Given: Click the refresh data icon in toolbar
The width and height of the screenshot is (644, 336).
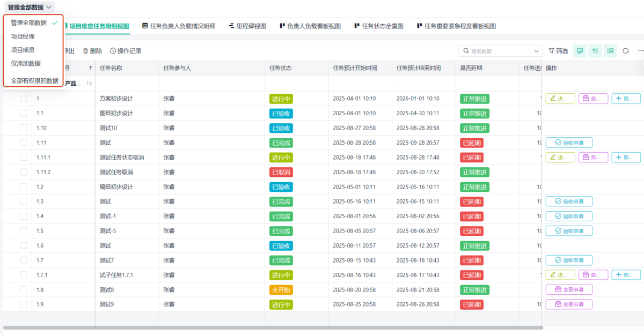Looking at the screenshot, I should coord(626,51).
